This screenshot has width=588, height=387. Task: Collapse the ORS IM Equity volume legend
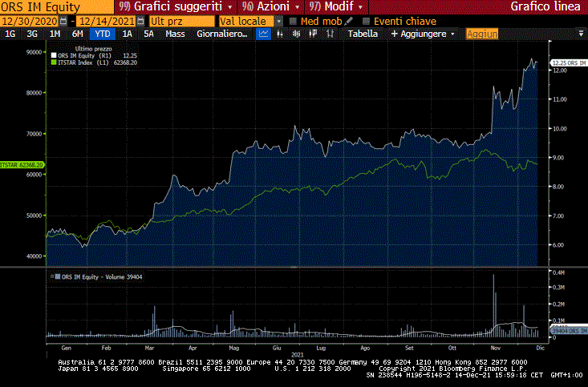point(52,276)
